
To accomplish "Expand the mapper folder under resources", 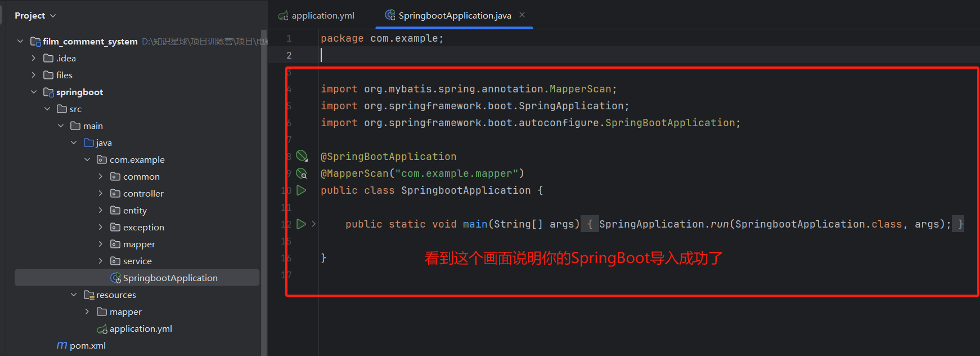I will [x=87, y=312].
